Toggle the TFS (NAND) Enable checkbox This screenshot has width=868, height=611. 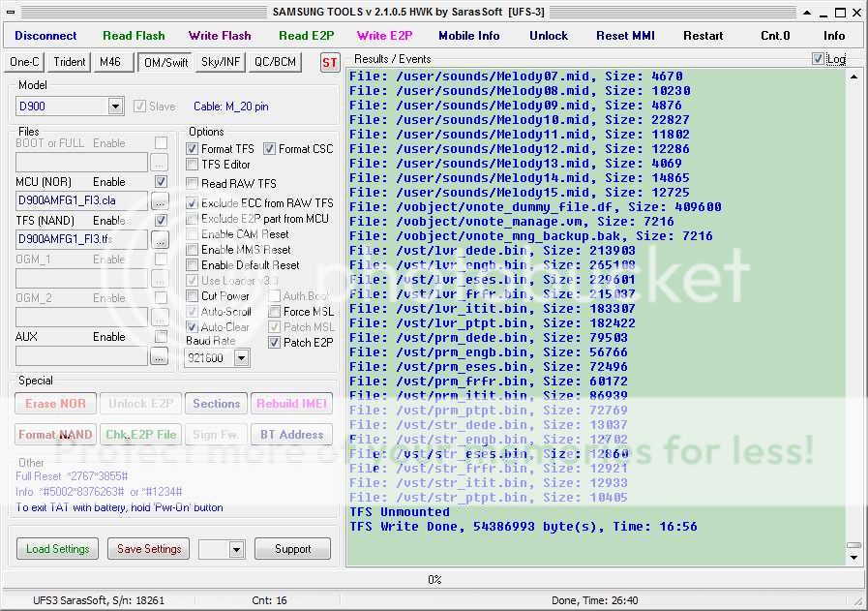[161, 221]
